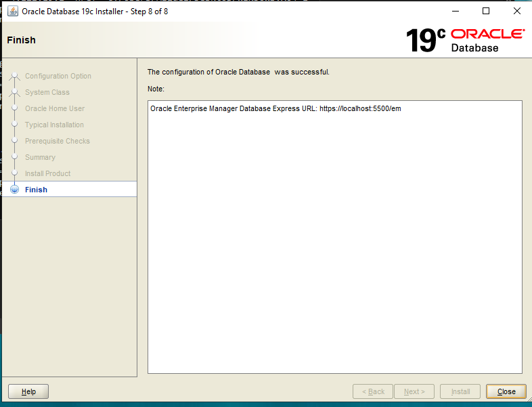Select the Oracle Home User step

tap(55, 108)
